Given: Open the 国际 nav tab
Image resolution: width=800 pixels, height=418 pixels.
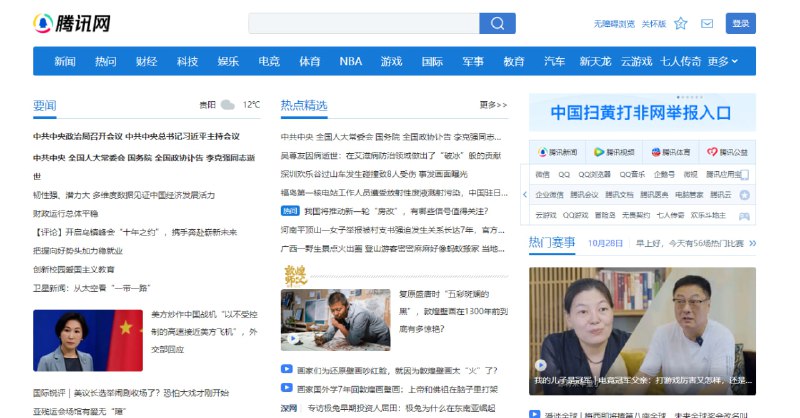Looking at the screenshot, I should (432, 61).
